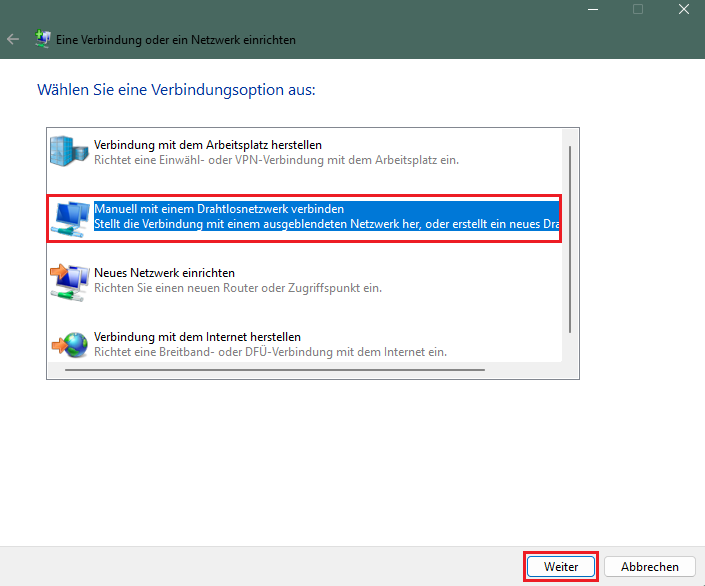Click the Drahtlosnetzwerk computers icon
705x586 pixels.
coord(70,219)
